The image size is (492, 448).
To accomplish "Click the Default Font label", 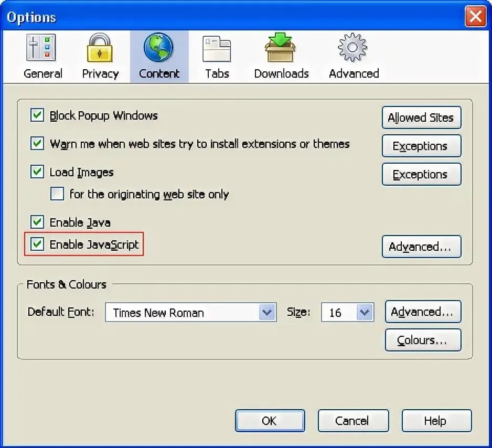I will coord(61,312).
